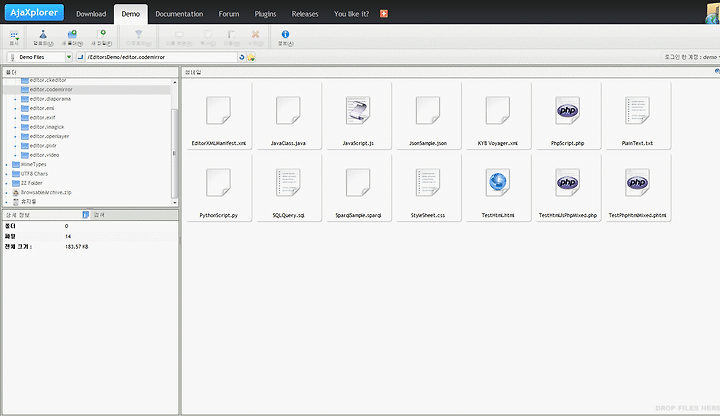Viewport: 720px width, 416px height.
Task: Select the JavaClass.java file thumbnail
Action: point(288,116)
